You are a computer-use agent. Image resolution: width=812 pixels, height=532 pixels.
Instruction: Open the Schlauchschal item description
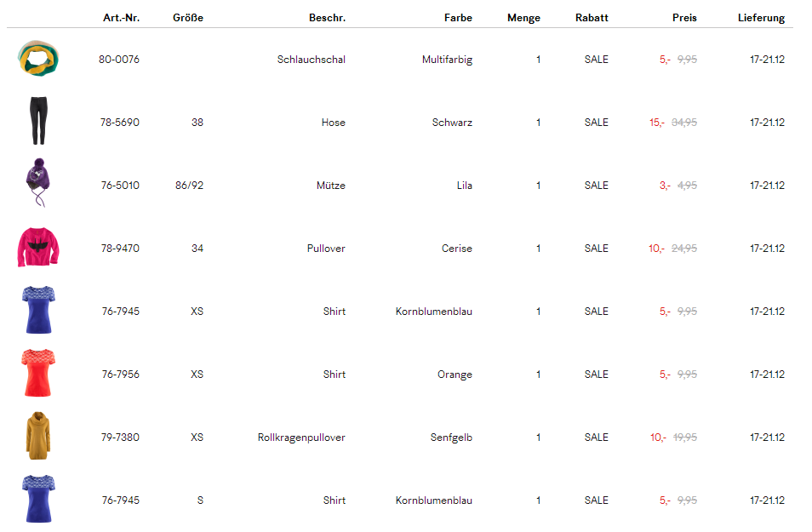311,60
